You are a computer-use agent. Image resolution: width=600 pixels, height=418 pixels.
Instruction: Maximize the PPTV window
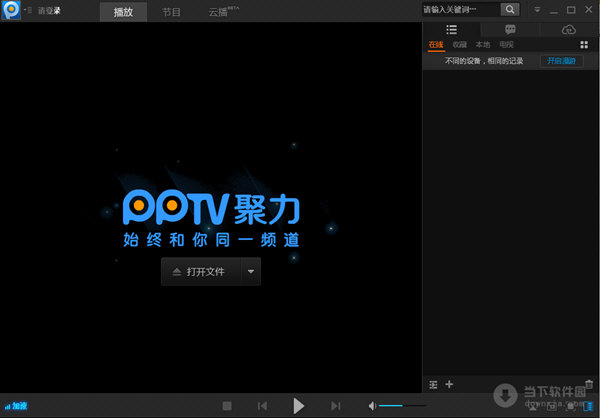point(571,10)
